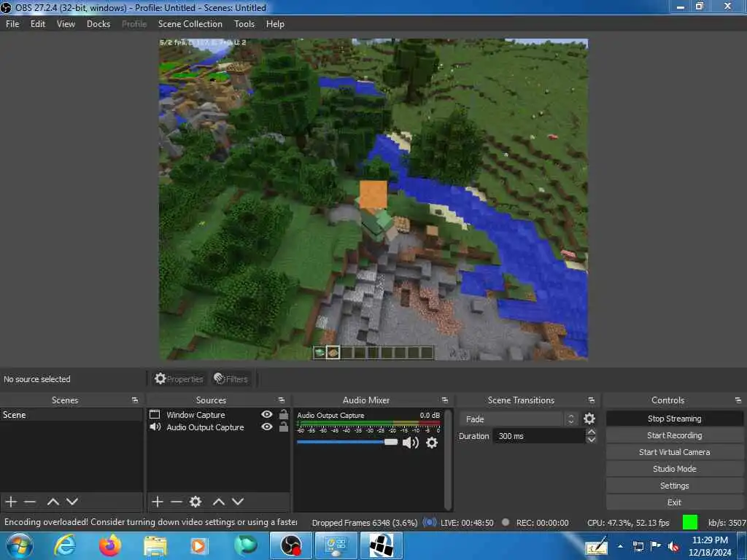Image resolution: width=747 pixels, height=560 pixels.
Task: Increase the transition duration stepper
Action: pos(591,432)
